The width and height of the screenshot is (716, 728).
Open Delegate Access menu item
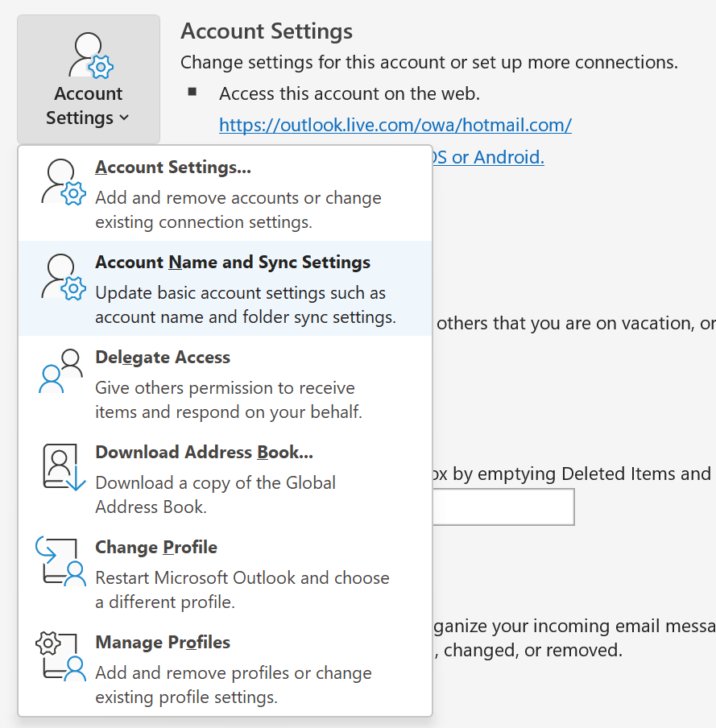226,383
